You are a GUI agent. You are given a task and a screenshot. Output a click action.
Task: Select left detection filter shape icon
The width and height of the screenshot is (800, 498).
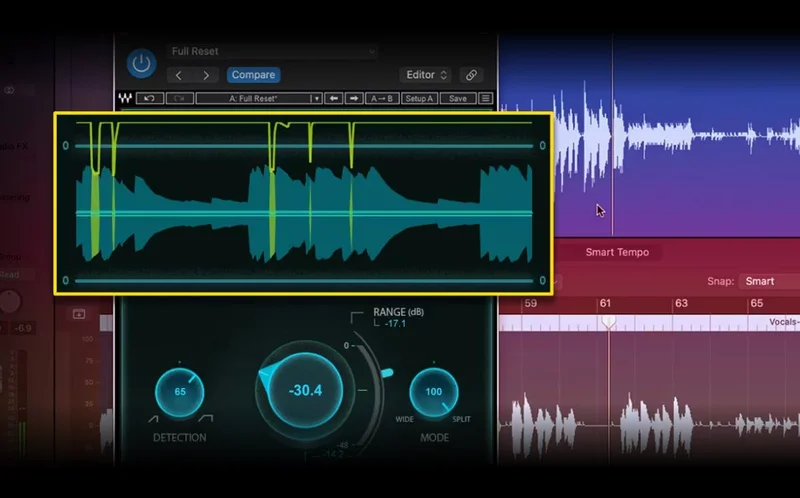(x=154, y=419)
